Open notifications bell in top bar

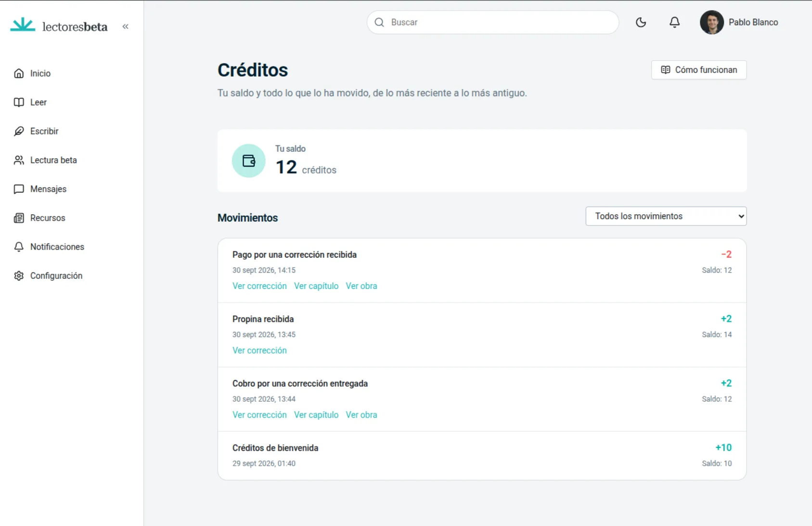(x=674, y=22)
